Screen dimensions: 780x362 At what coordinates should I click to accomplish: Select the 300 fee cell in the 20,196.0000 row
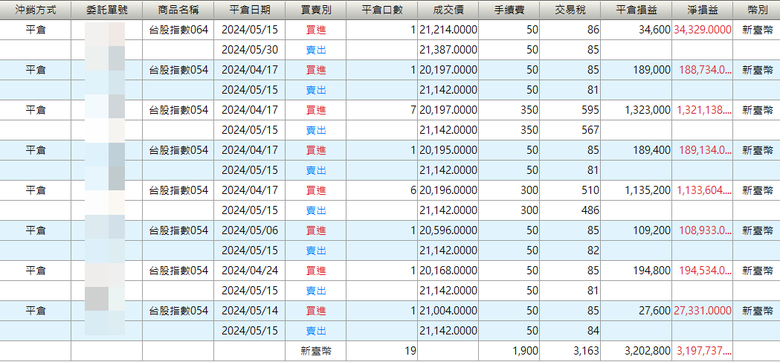pyautogui.click(x=509, y=190)
